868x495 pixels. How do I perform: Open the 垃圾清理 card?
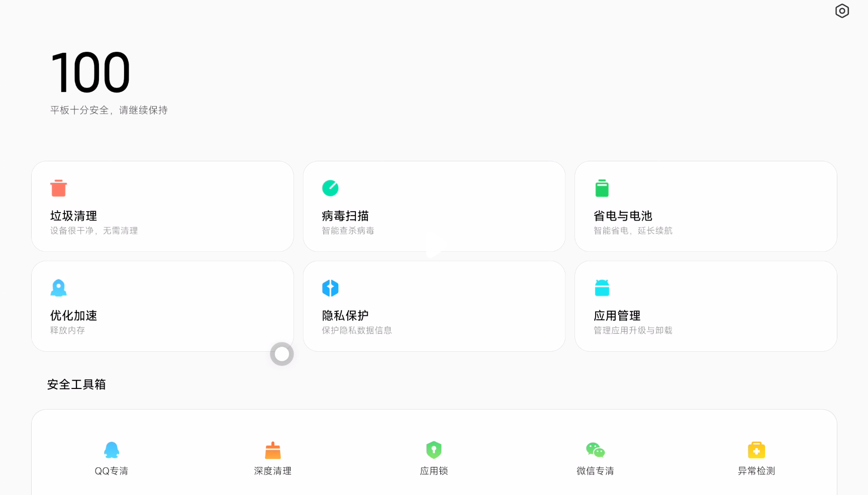[162, 206]
